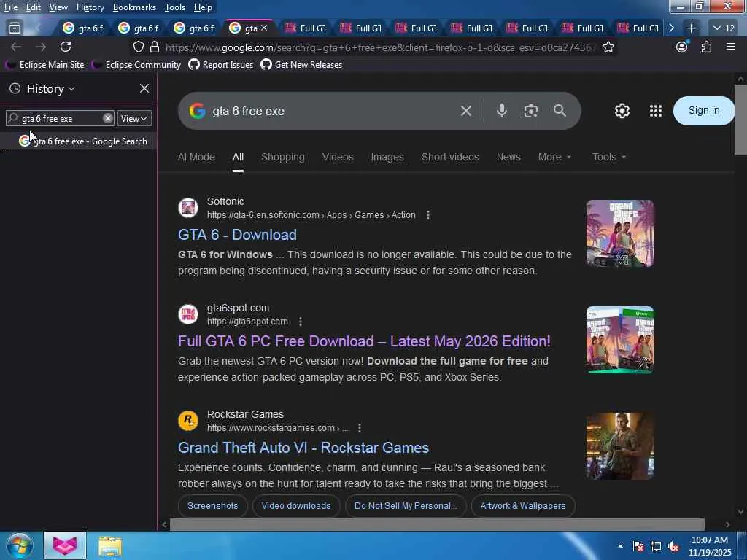The width and height of the screenshot is (747, 560).
Task: Open the Firefox View icon left of tabs
Action: pyautogui.click(x=15, y=28)
